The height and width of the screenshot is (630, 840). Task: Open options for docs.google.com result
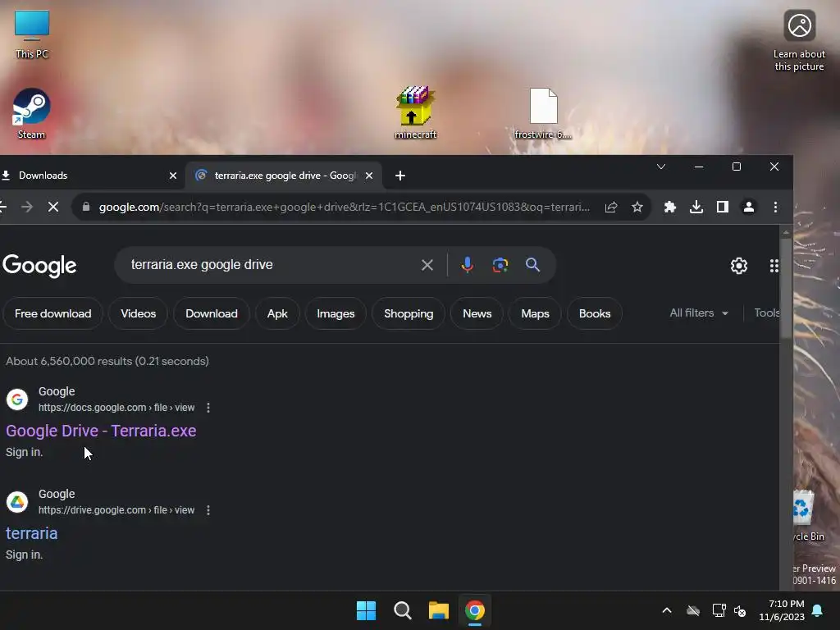pos(208,408)
